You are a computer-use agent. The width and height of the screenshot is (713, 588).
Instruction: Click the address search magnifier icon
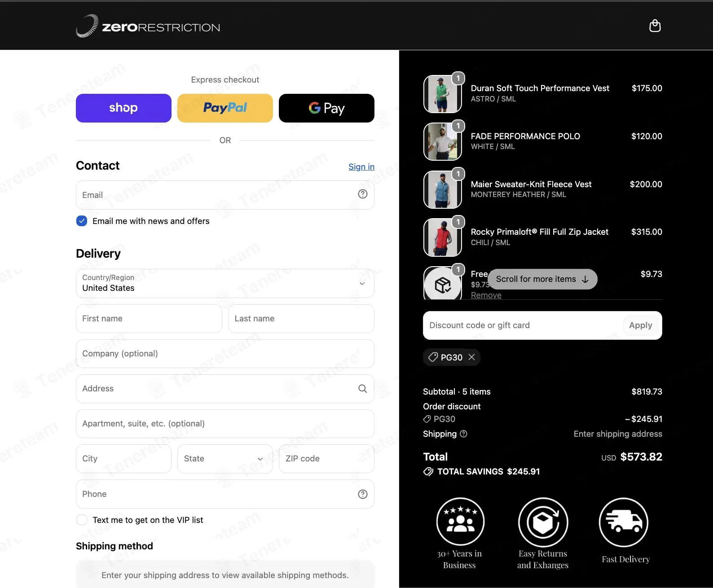362,389
